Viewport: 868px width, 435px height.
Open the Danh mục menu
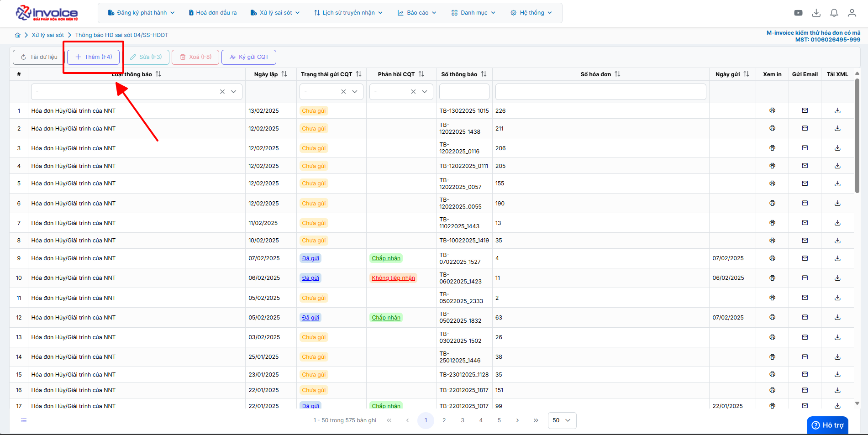473,13
